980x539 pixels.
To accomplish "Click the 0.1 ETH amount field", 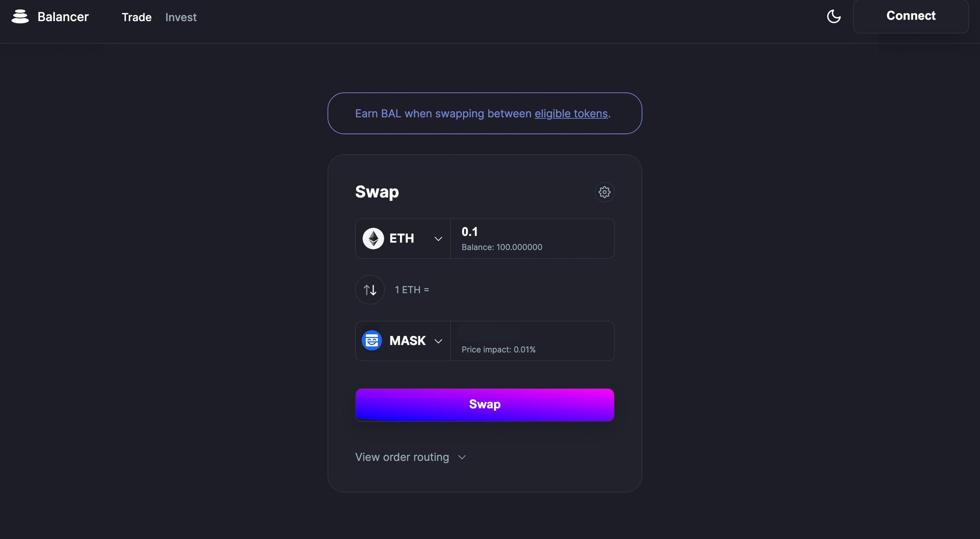I will (533, 232).
